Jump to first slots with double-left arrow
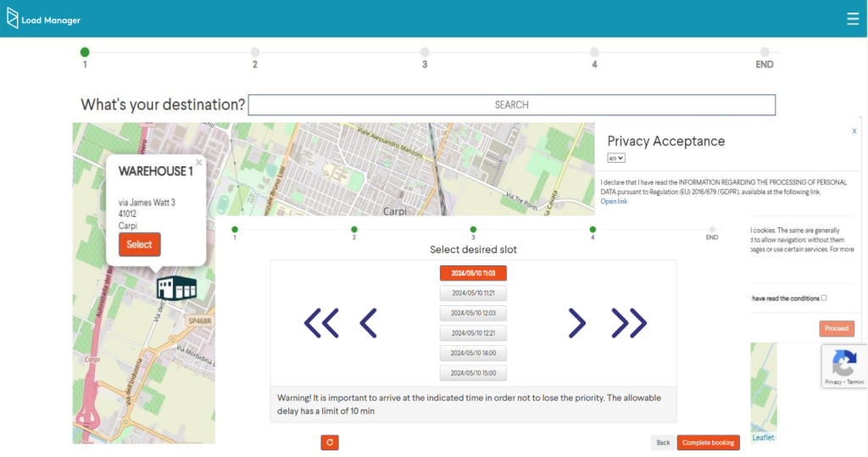The width and height of the screenshot is (868, 457). click(x=321, y=323)
